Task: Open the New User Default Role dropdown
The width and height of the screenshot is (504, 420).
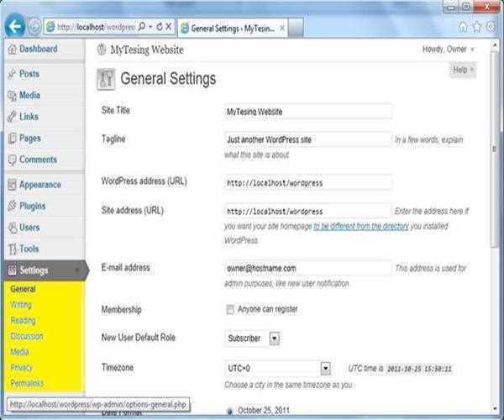Action: pyautogui.click(x=274, y=339)
